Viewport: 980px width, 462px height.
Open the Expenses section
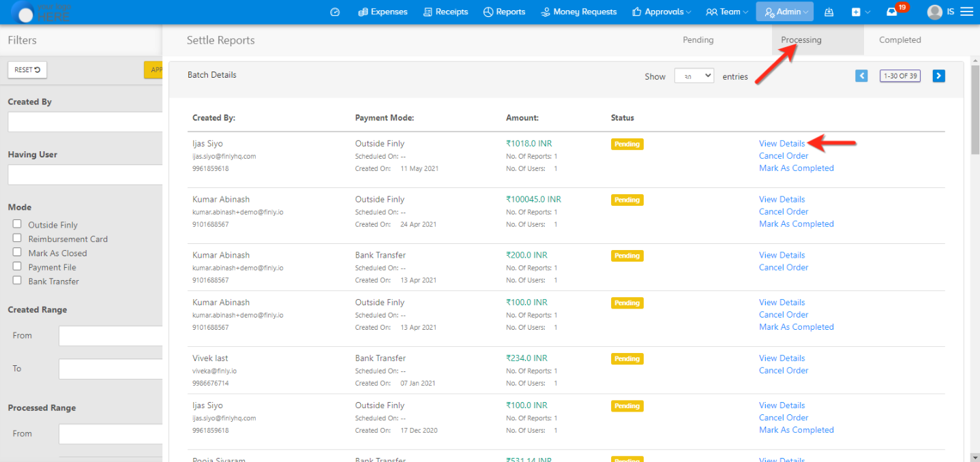(383, 12)
